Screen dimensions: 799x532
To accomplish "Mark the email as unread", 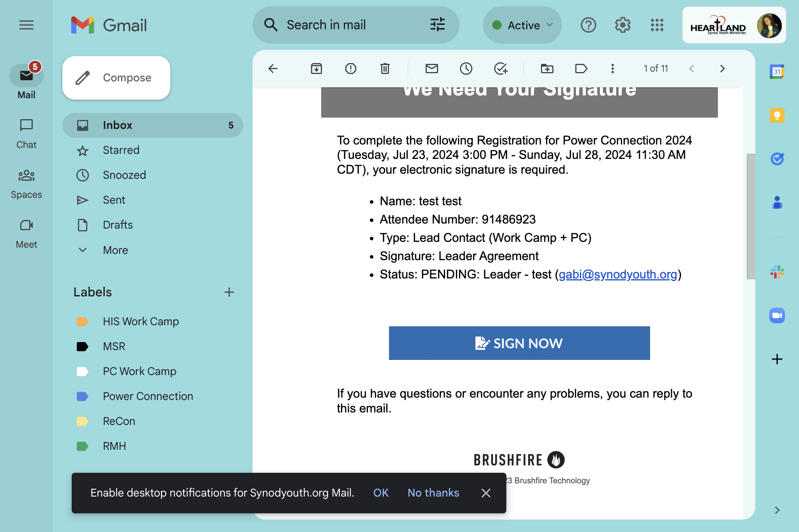I will point(432,69).
